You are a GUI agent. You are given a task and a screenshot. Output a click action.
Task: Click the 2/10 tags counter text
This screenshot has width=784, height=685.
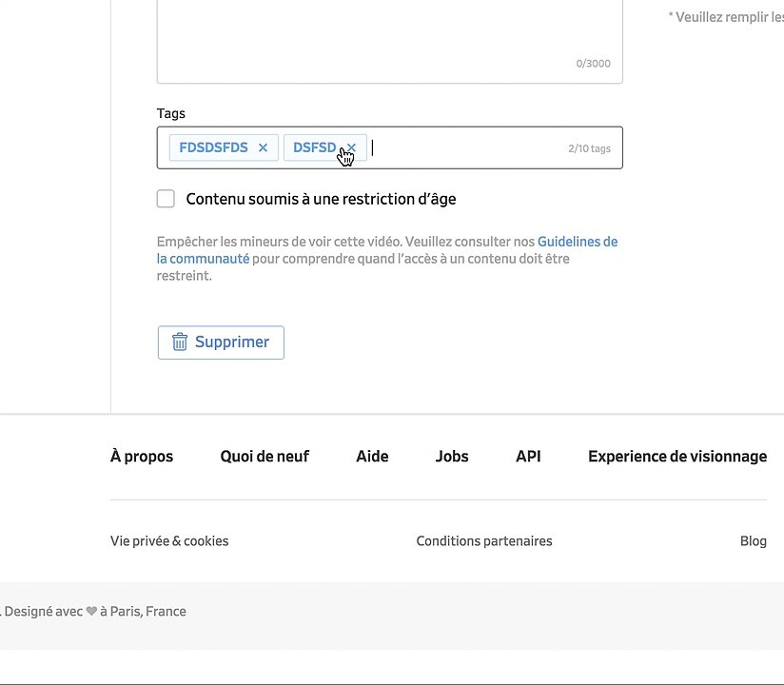(589, 148)
